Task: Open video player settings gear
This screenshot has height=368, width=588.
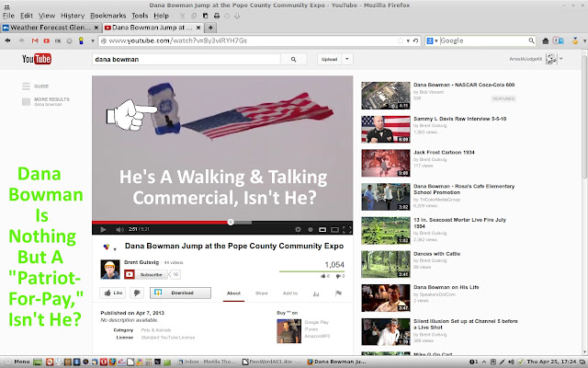Action: pyautogui.click(x=298, y=229)
